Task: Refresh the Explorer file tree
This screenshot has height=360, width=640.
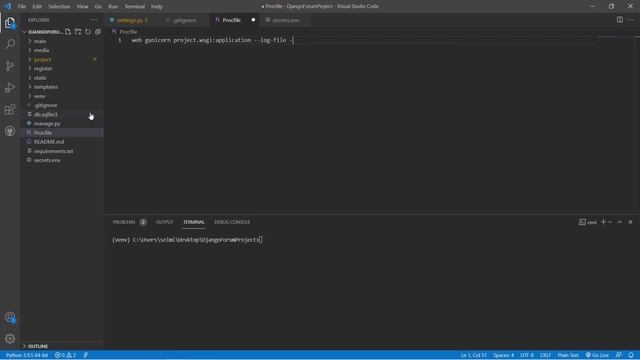Action: point(88,31)
